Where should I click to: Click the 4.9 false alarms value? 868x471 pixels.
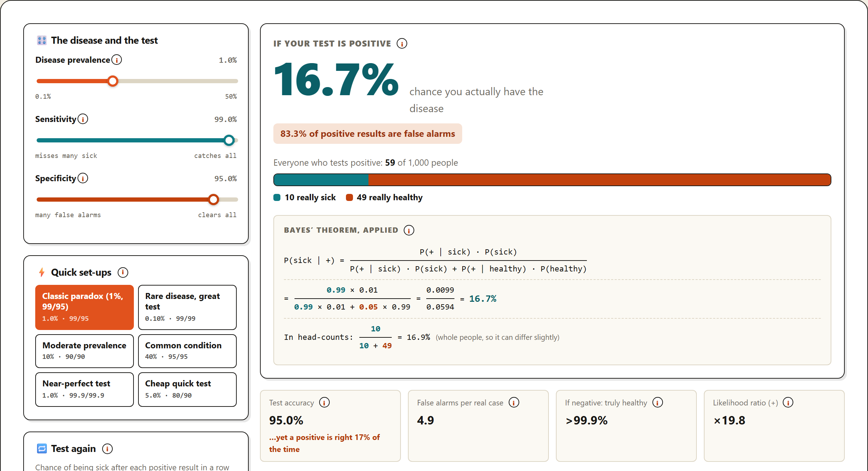tap(426, 420)
